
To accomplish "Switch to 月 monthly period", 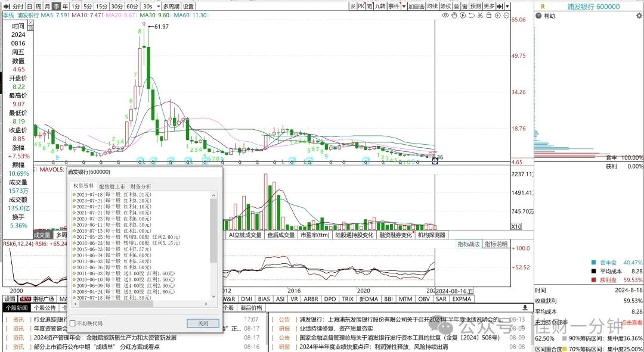I will point(47,7).
